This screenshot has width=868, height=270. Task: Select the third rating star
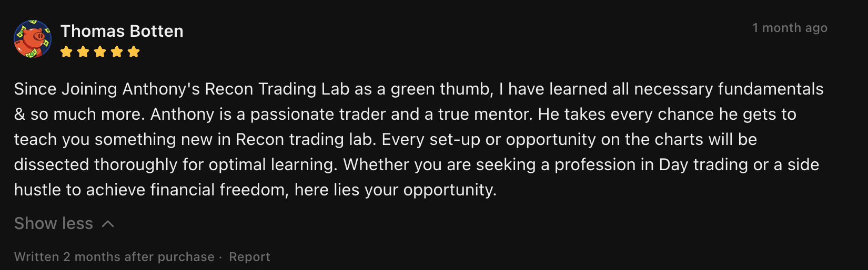[x=100, y=51]
